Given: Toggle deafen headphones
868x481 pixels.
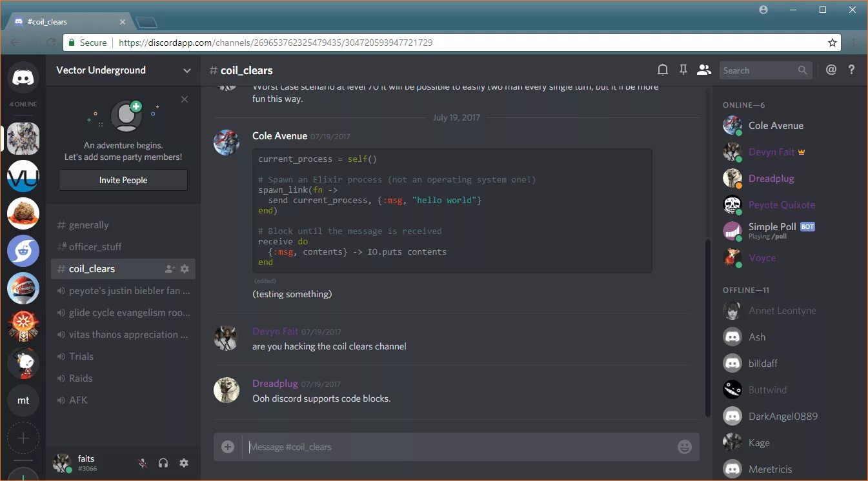Looking at the screenshot, I should pos(163,463).
